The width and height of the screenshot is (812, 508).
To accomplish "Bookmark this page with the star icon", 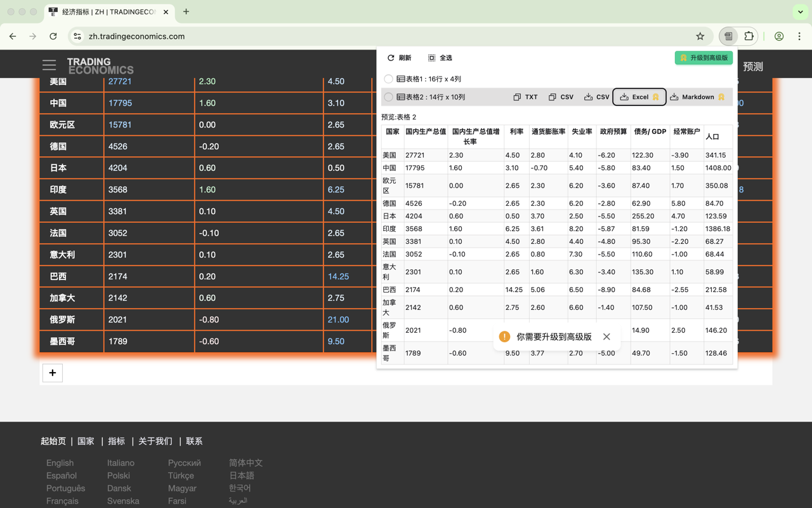I will pos(700,36).
